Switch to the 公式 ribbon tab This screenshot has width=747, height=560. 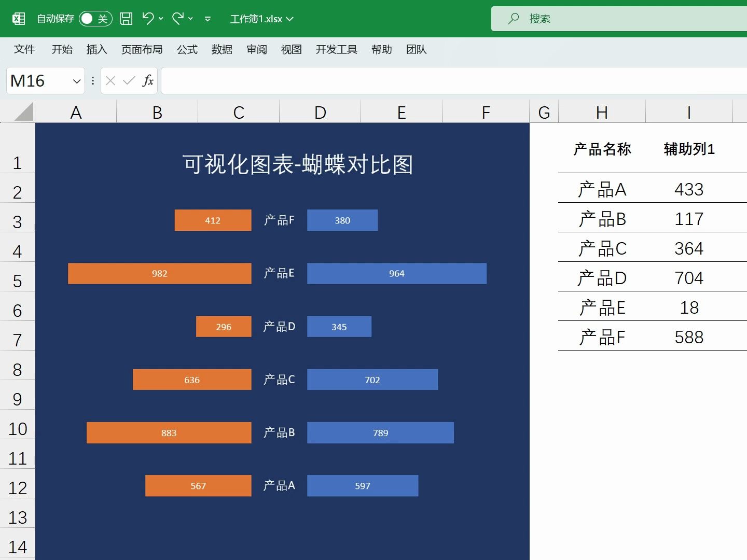(x=187, y=49)
